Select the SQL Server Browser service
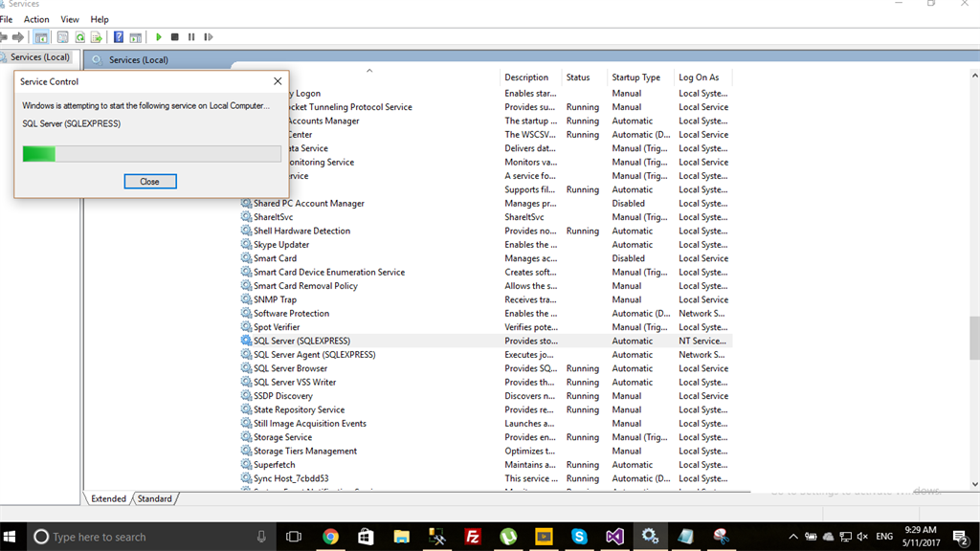The width and height of the screenshot is (980, 551). tap(485, 368)
